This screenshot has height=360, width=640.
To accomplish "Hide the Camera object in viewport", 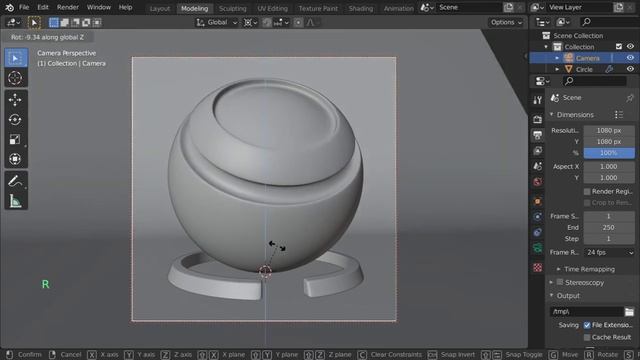I will click(630, 58).
